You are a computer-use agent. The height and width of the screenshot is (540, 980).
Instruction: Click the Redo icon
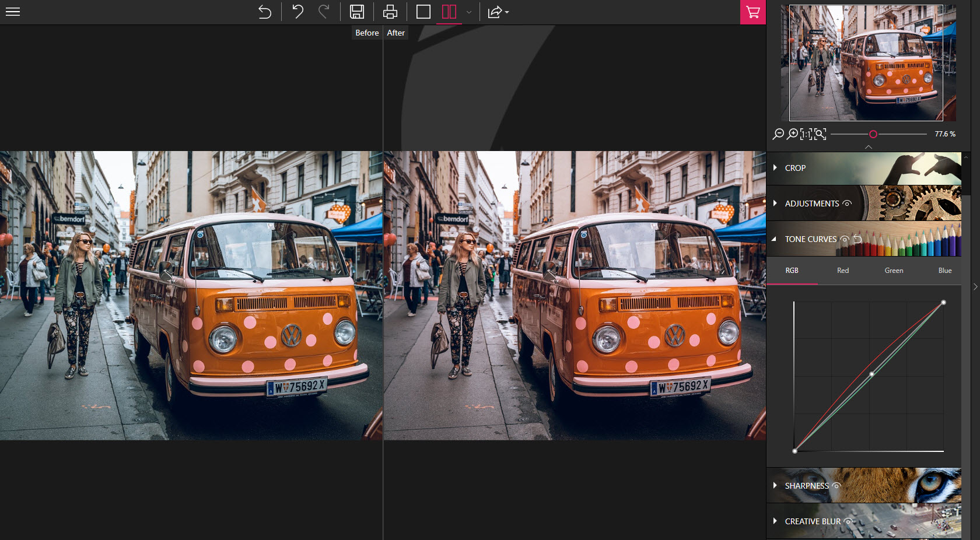(325, 12)
